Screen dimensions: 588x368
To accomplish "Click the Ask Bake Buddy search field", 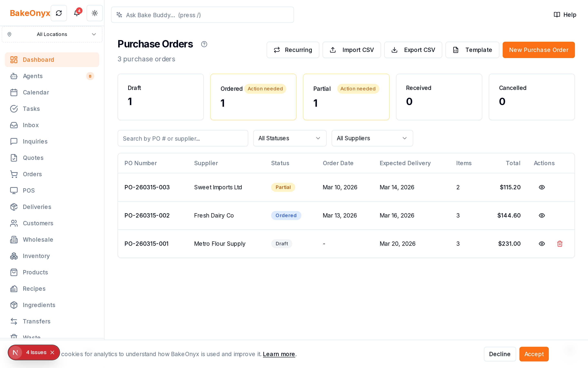I will point(202,15).
